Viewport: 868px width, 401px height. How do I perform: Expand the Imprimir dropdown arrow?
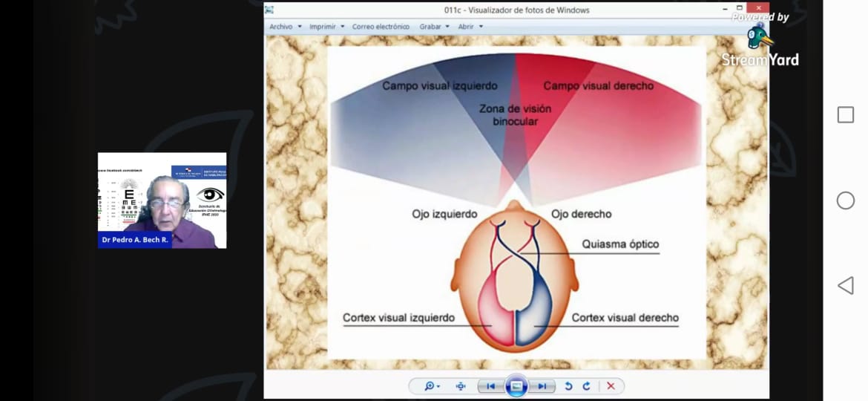click(342, 27)
